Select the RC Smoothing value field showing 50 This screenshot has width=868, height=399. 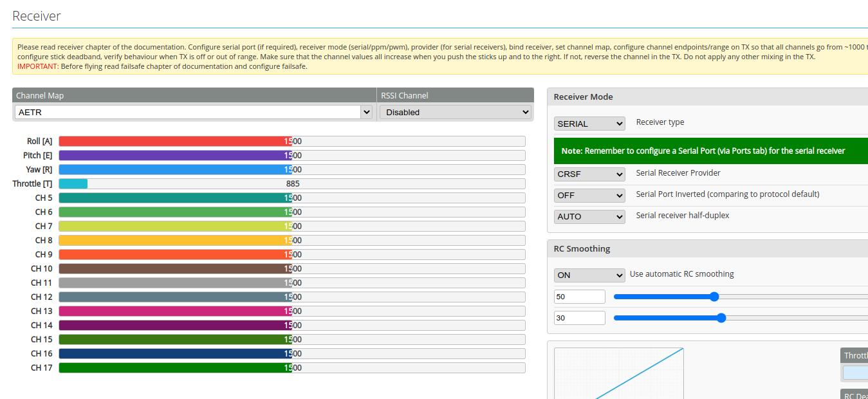coord(578,297)
